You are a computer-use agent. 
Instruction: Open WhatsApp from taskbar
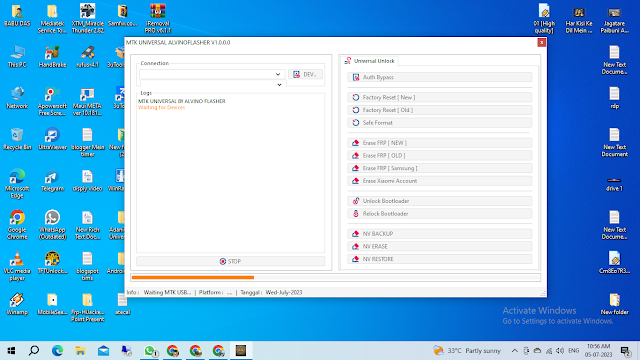click(x=149, y=351)
